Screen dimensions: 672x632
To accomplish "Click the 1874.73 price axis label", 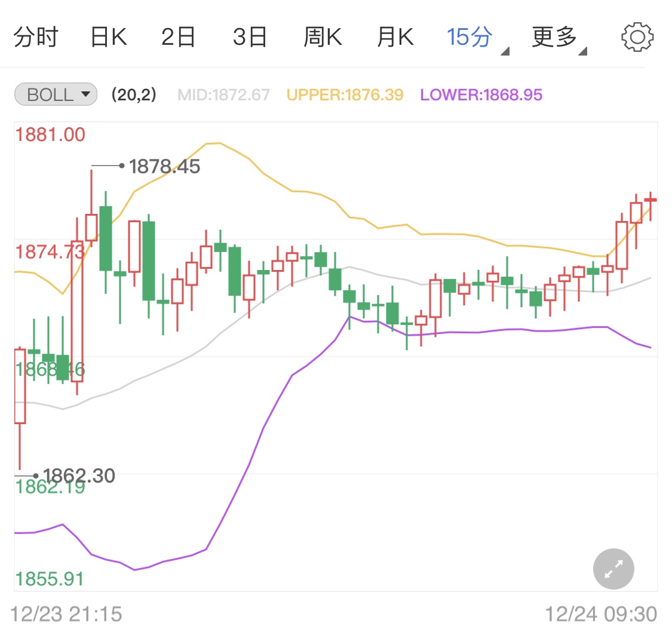I will (50, 251).
